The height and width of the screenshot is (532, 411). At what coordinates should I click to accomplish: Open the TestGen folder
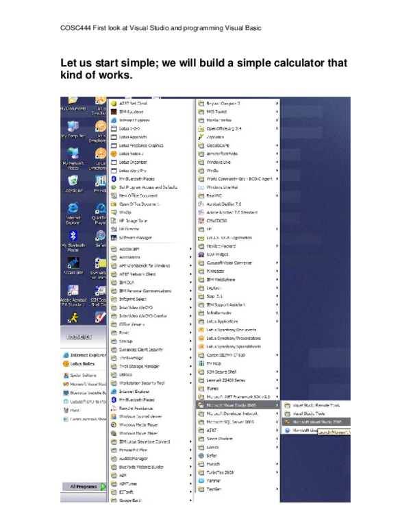[x=210, y=489]
